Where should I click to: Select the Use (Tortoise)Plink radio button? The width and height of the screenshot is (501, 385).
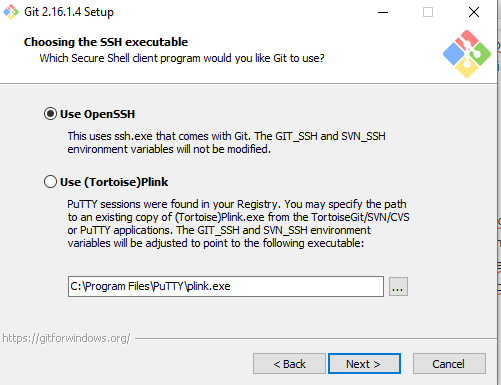coord(50,182)
